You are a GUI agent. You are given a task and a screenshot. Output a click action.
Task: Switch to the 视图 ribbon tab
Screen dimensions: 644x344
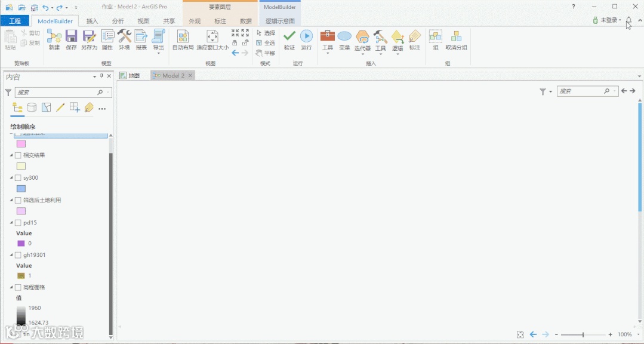(x=143, y=21)
